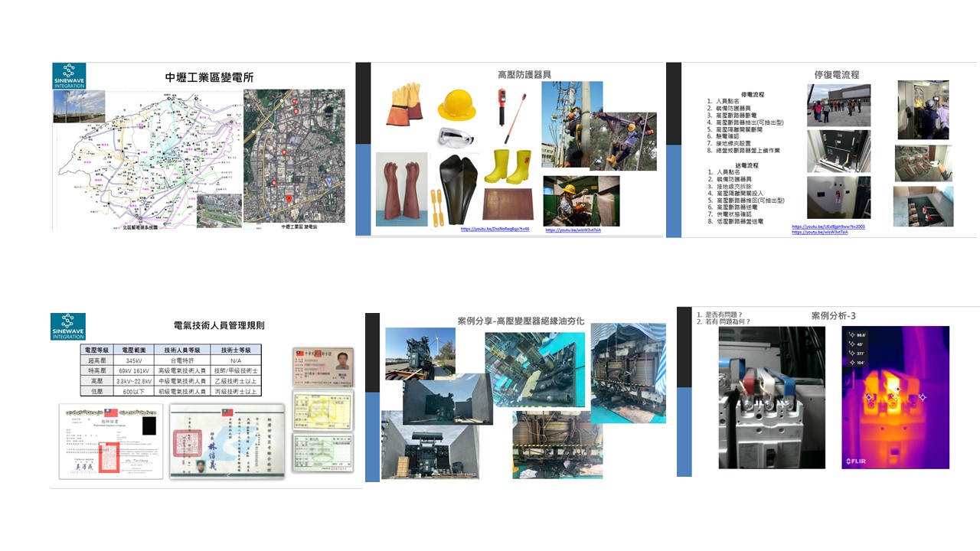Screen dimensions: 980x551
Task: Open the youtu.be/UExlBjph9ww link
Action: [x=828, y=227]
